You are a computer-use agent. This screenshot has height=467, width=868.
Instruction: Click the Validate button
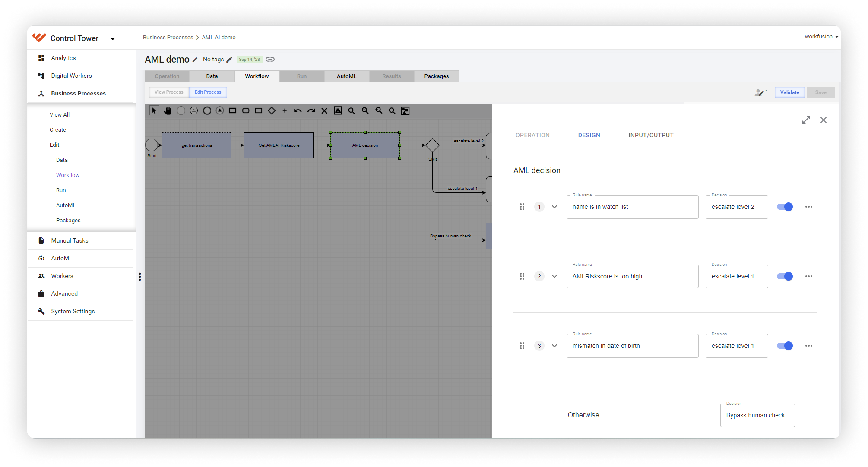click(789, 92)
